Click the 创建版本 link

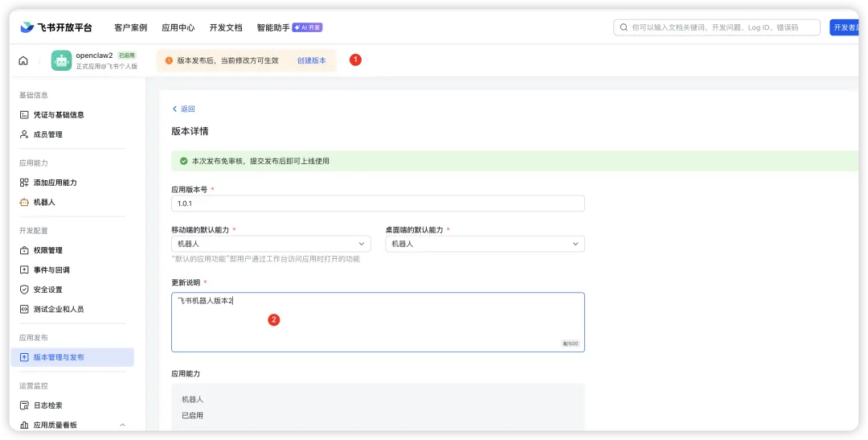(x=312, y=60)
